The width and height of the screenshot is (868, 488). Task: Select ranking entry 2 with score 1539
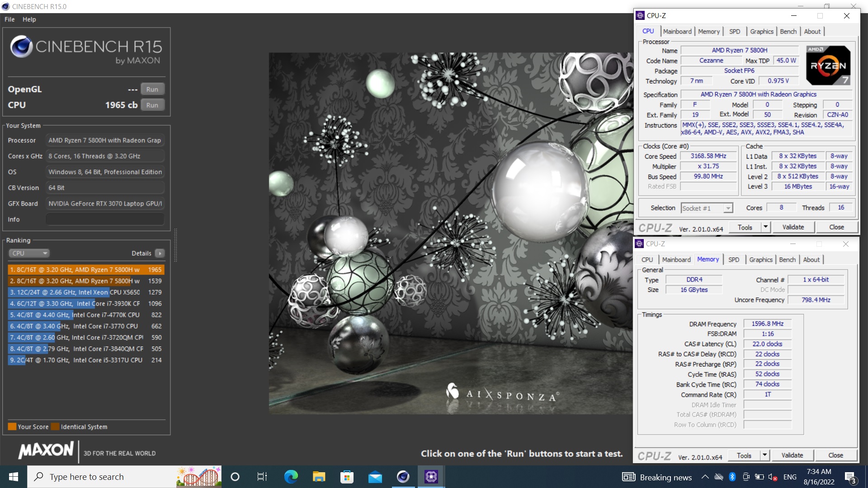86,281
